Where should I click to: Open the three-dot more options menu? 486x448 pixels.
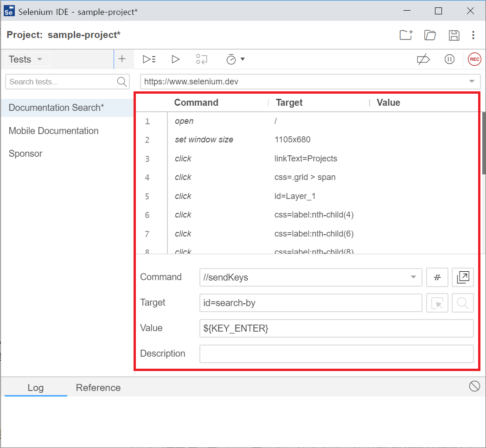(473, 35)
